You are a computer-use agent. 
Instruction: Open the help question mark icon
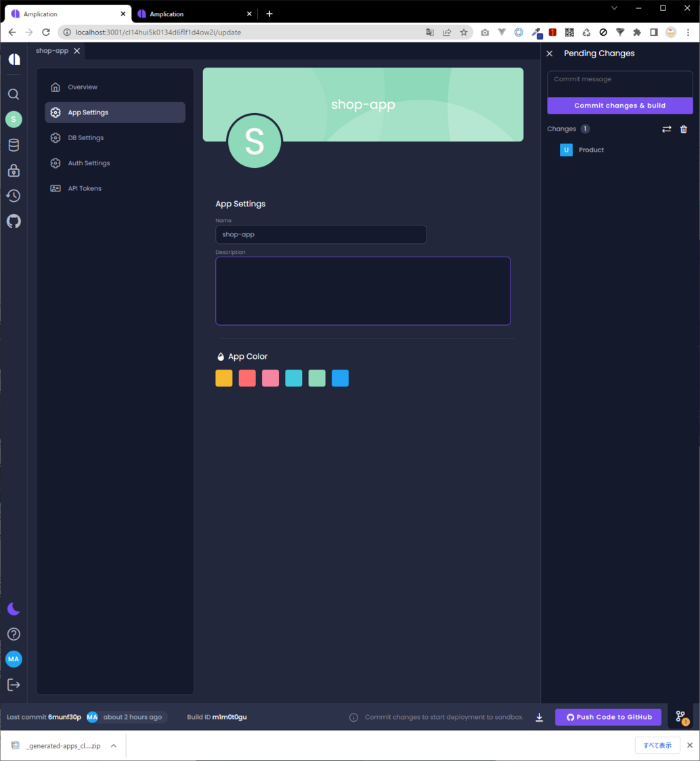(14, 634)
